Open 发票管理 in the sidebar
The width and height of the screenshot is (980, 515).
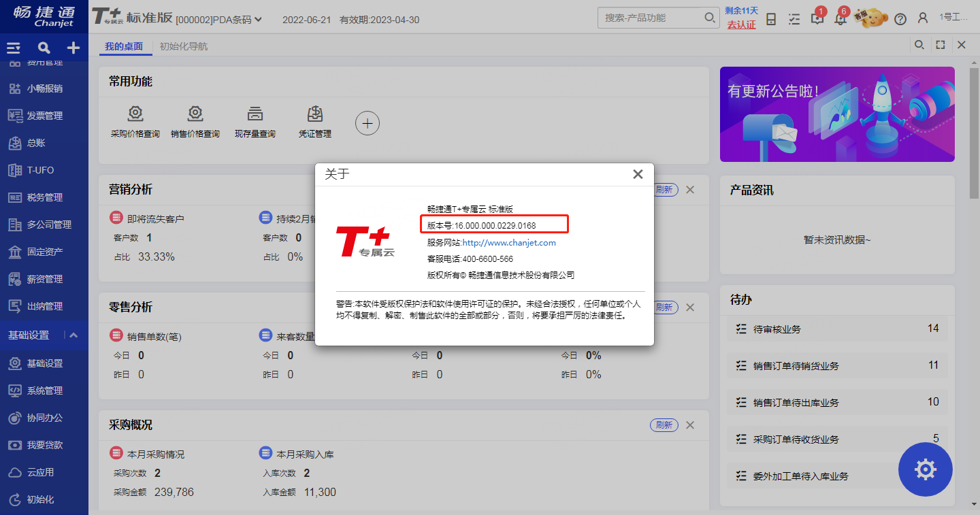44,116
